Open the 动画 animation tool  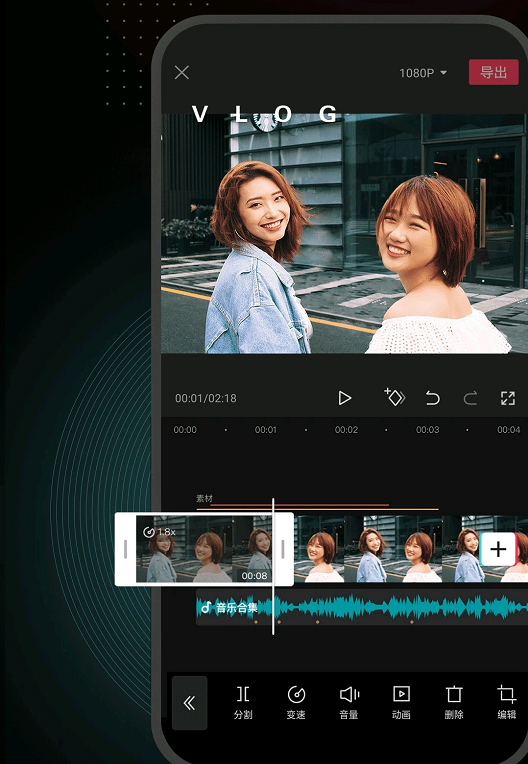401,702
